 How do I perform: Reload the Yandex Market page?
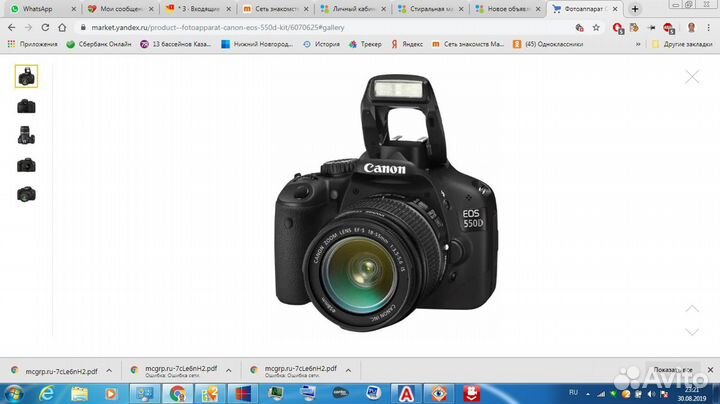[x=45, y=28]
